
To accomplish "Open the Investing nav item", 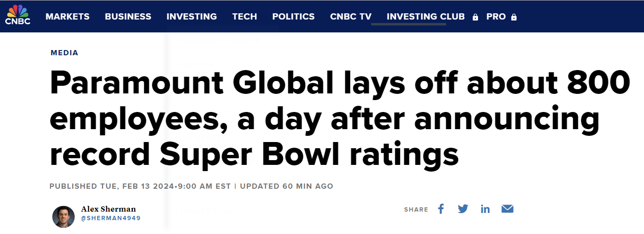I will click(x=192, y=17).
